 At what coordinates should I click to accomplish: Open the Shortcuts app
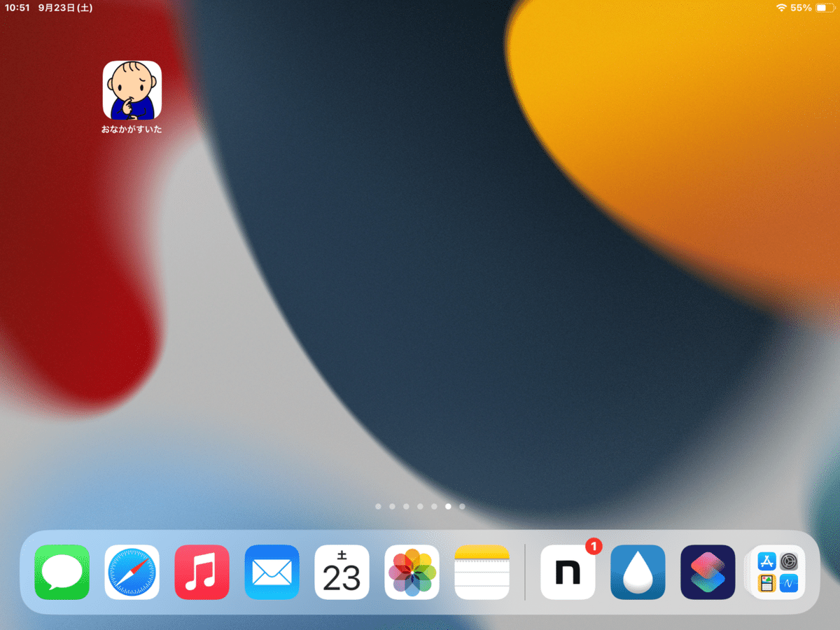coord(708,572)
